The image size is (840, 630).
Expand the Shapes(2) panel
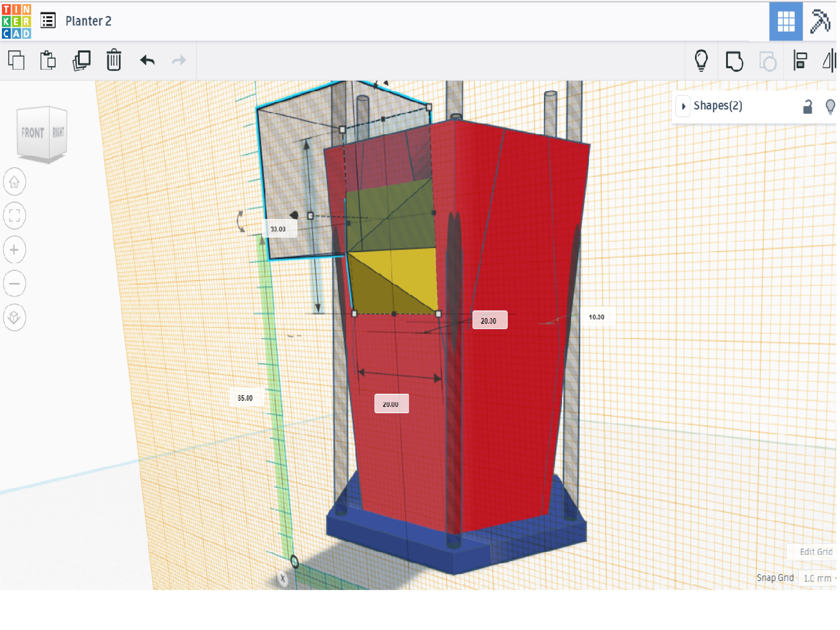[x=683, y=106]
